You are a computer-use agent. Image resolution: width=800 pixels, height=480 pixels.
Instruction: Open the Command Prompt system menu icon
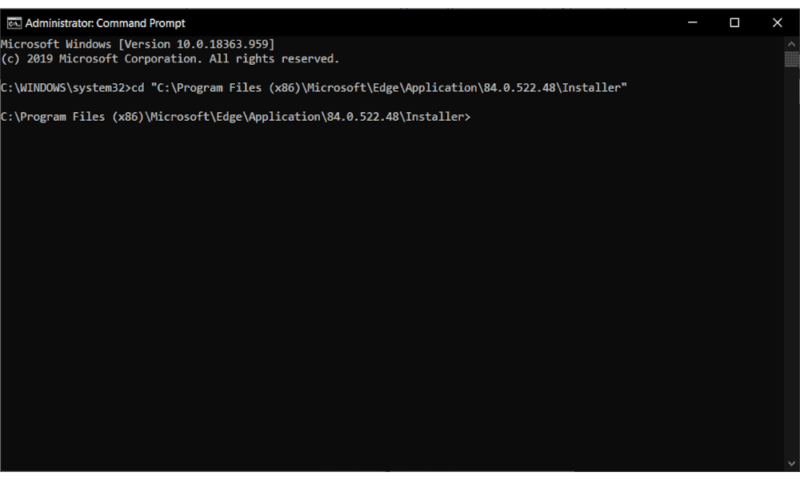(x=13, y=22)
